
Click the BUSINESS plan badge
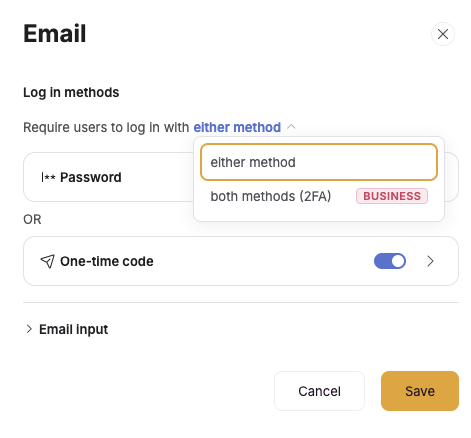(392, 196)
